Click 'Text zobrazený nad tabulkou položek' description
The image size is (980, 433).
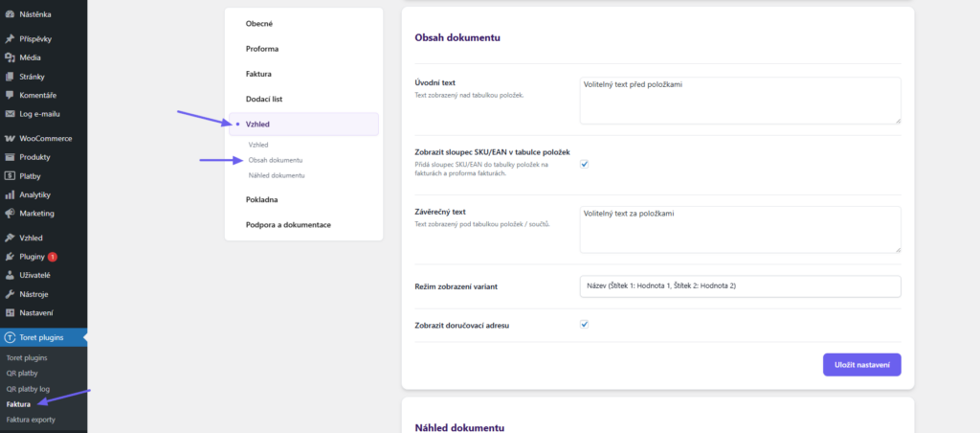click(x=469, y=96)
